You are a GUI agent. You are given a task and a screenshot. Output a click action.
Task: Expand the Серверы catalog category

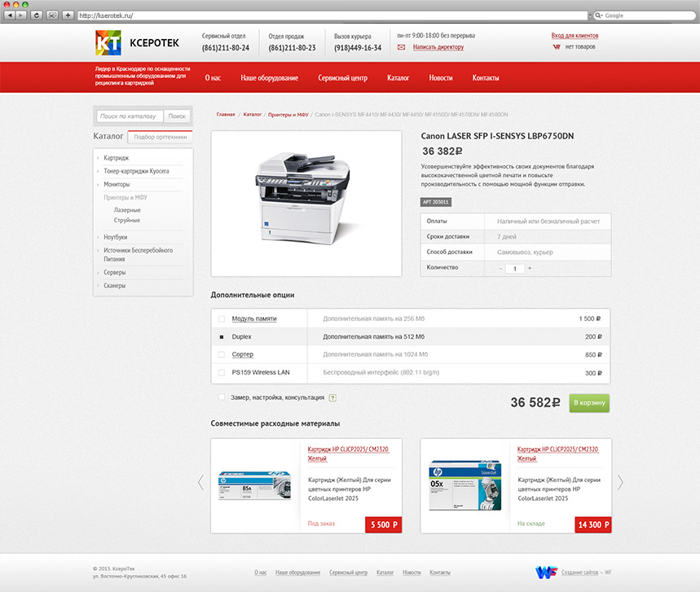(x=115, y=272)
